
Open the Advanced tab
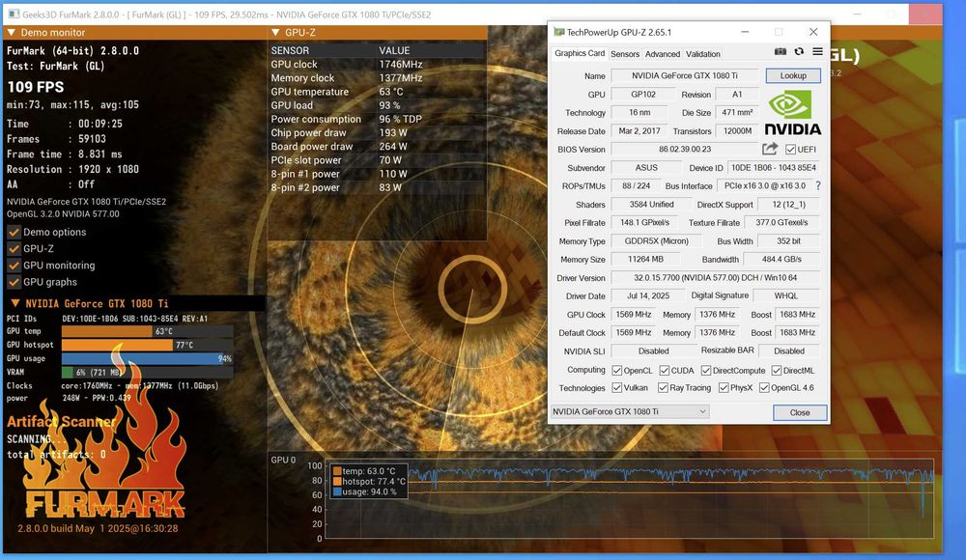click(663, 54)
